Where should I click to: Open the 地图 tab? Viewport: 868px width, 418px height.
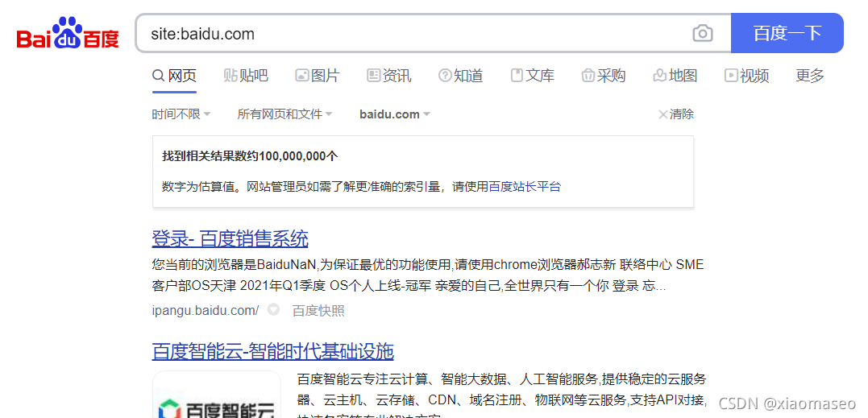click(675, 76)
